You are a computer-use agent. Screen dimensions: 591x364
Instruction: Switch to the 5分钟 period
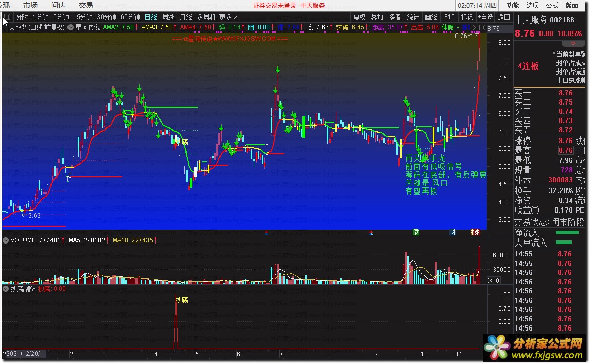pos(61,17)
